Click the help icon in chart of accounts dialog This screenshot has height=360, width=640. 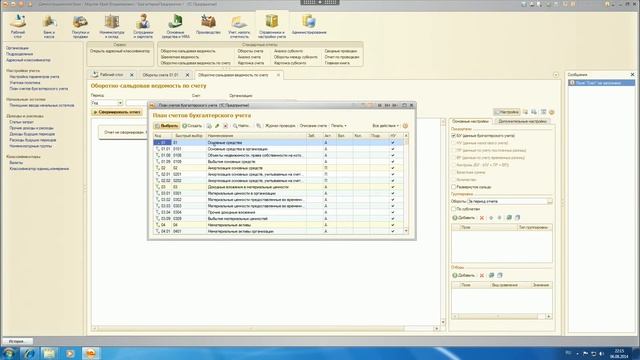tap(405, 126)
